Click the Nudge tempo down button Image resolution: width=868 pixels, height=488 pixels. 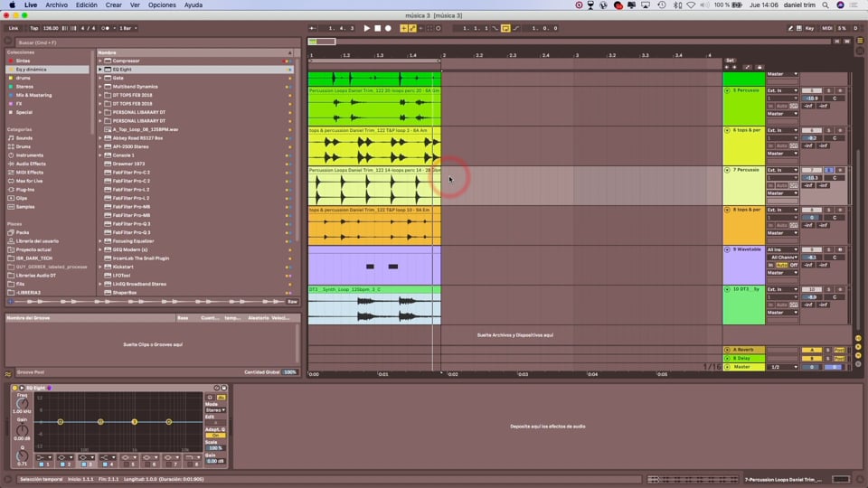[x=65, y=28]
